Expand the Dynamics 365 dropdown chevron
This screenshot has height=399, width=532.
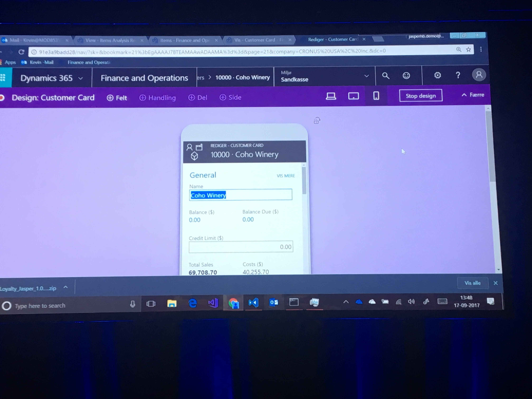pyautogui.click(x=81, y=78)
